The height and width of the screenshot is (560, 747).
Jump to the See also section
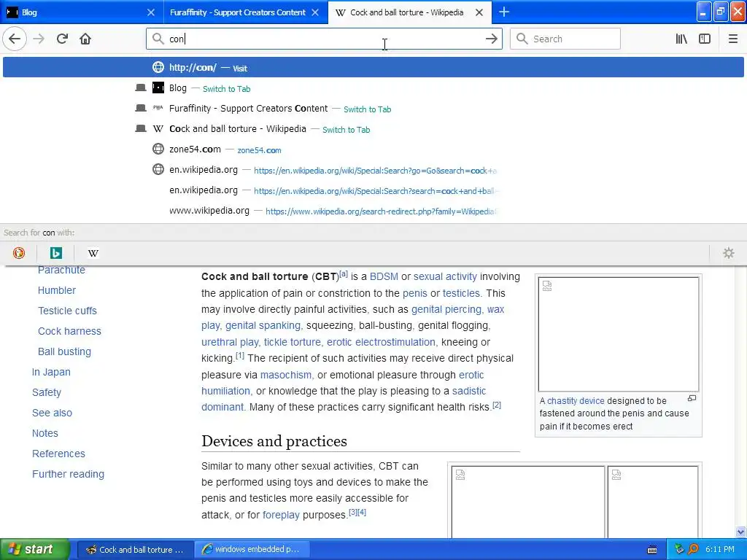click(x=52, y=413)
